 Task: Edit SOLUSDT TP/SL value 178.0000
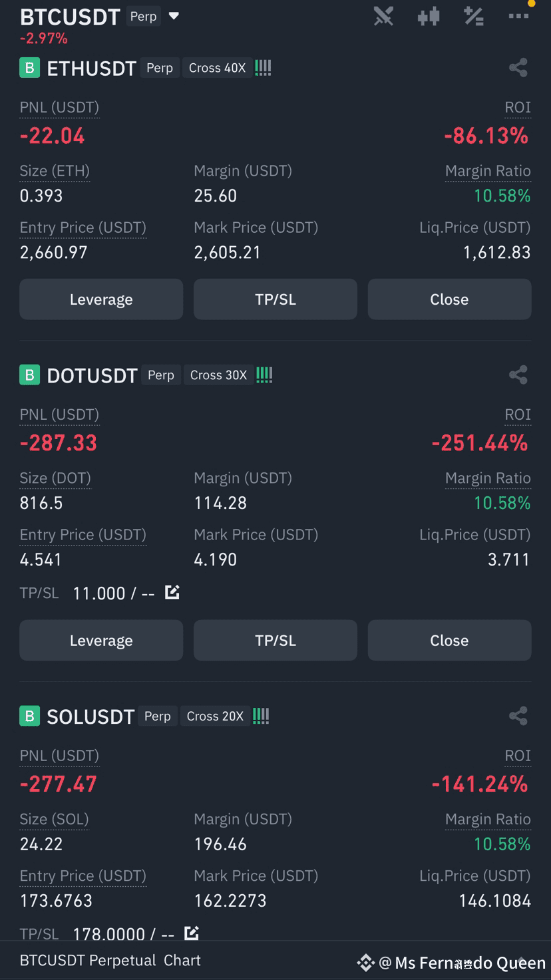point(192,933)
